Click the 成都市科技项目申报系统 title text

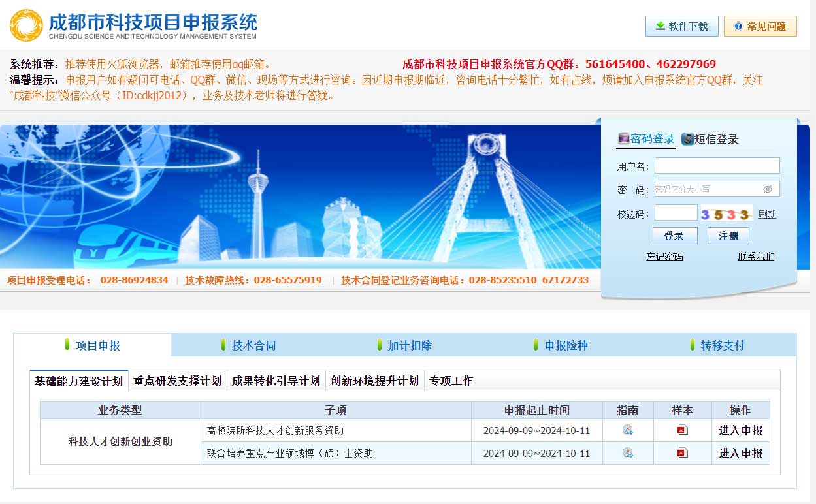point(154,22)
